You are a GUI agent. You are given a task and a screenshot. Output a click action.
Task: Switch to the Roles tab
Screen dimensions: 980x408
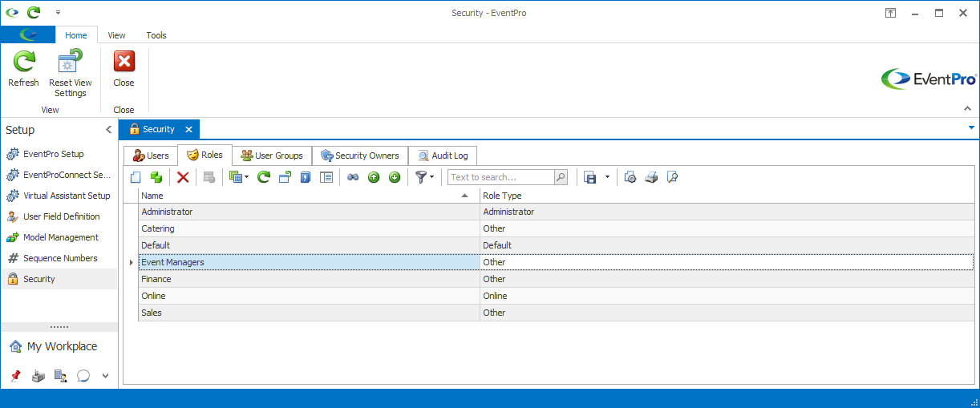pyautogui.click(x=205, y=155)
